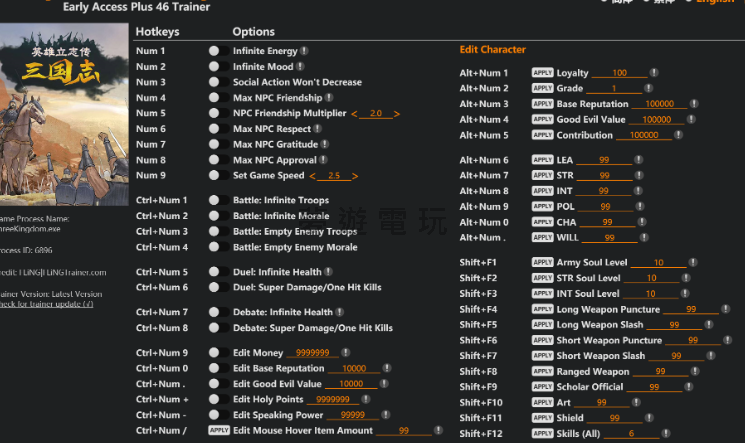
Task: Select the English language option
Action: point(714,2)
